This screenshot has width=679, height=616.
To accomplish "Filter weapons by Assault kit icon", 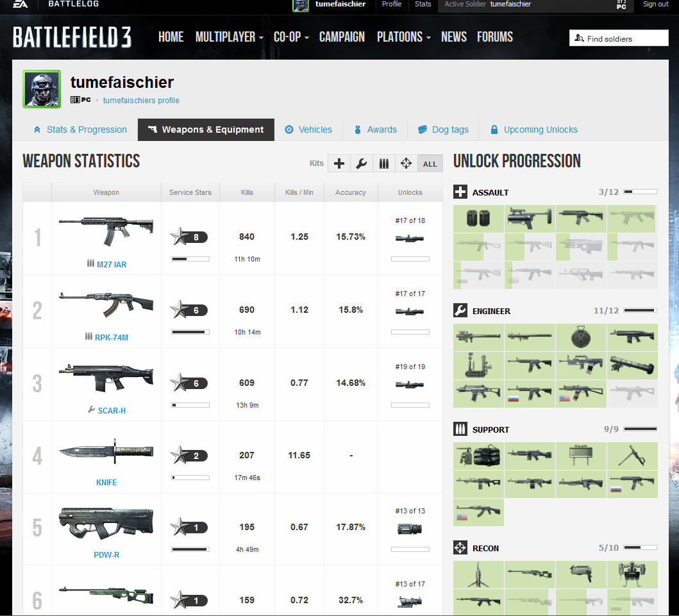I will [339, 163].
